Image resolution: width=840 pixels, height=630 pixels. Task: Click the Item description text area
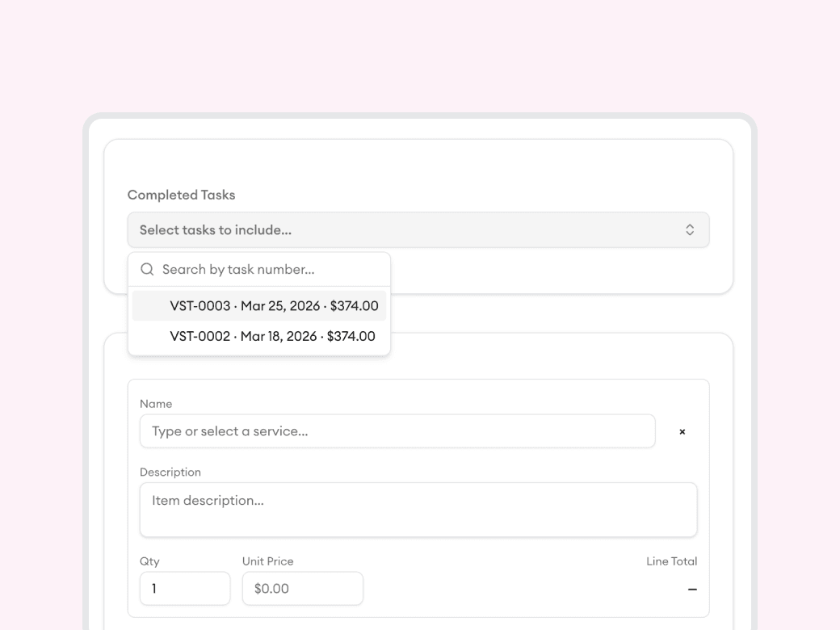418,509
